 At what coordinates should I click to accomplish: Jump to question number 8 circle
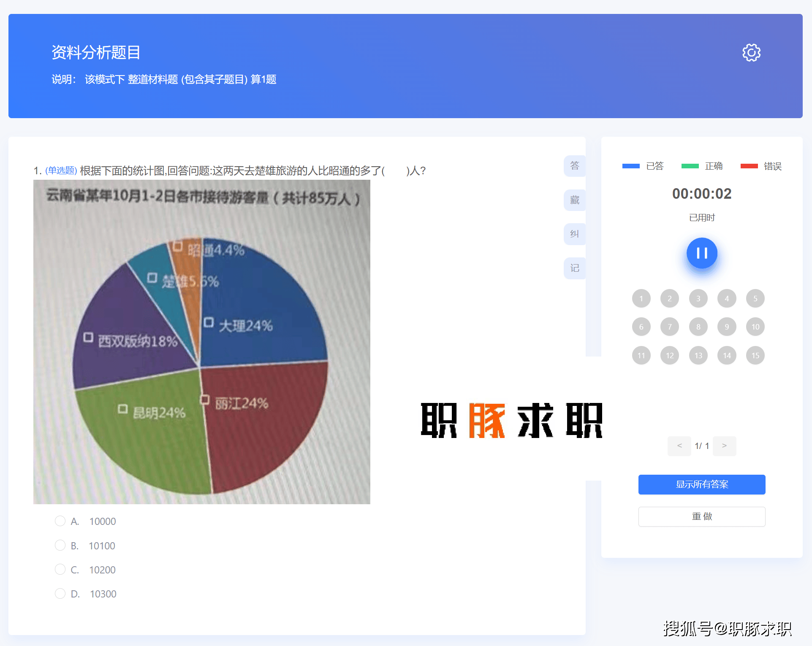(x=698, y=327)
